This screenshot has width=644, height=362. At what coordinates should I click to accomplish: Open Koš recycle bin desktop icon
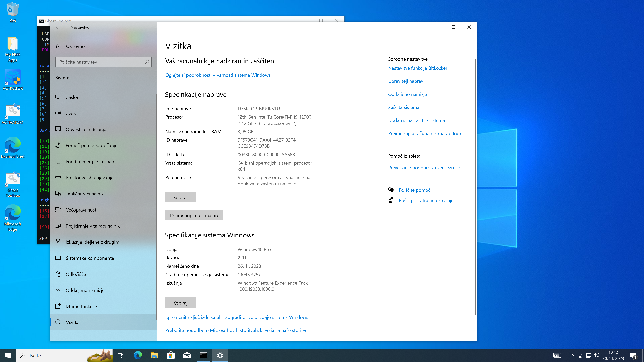click(13, 13)
